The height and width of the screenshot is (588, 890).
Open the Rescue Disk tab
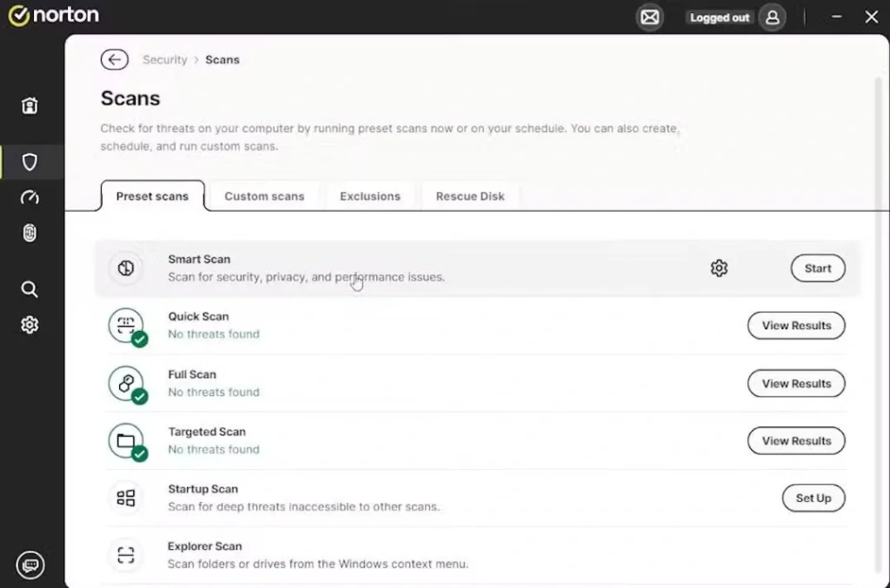[470, 196]
